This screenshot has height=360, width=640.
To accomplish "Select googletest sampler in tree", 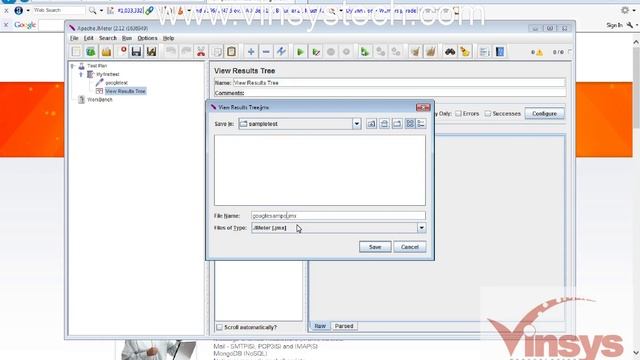I will pyautogui.click(x=116, y=83).
